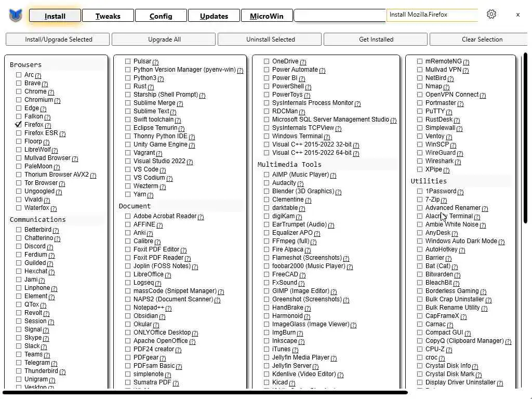The image size is (532, 399).
Task: Open the (?) help link next to Python3
Action: 161,79
